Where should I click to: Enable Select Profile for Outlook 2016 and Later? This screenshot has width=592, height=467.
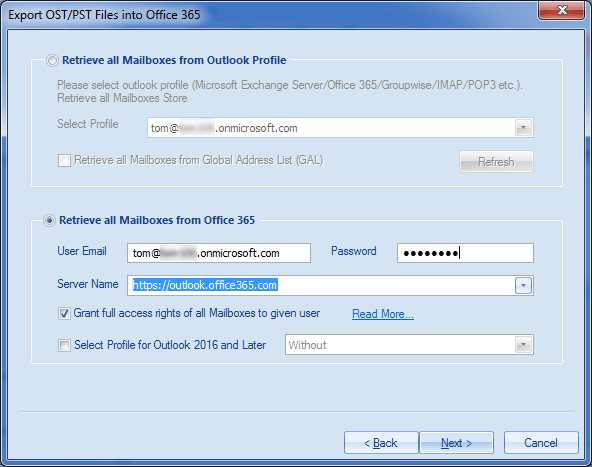pos(64,345)
